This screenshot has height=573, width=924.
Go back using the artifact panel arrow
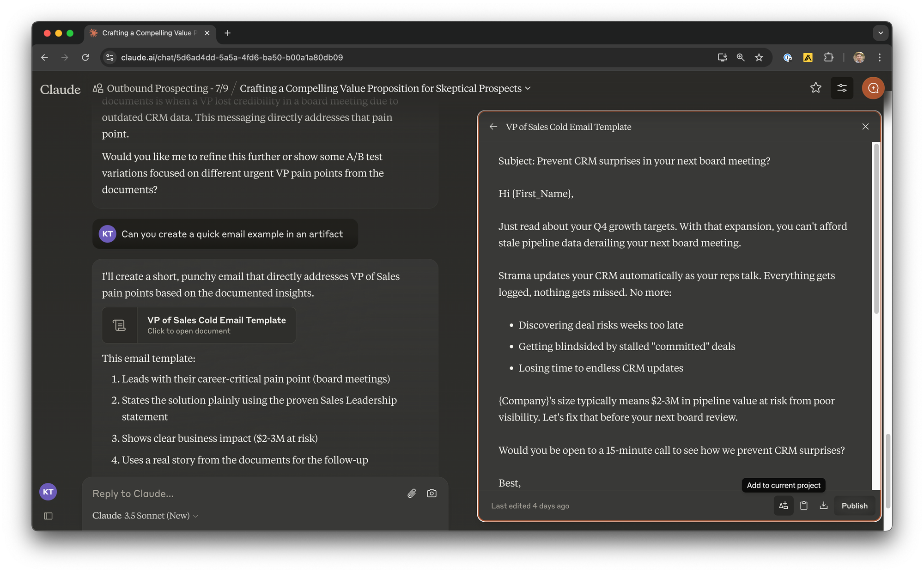coord(493,127)
